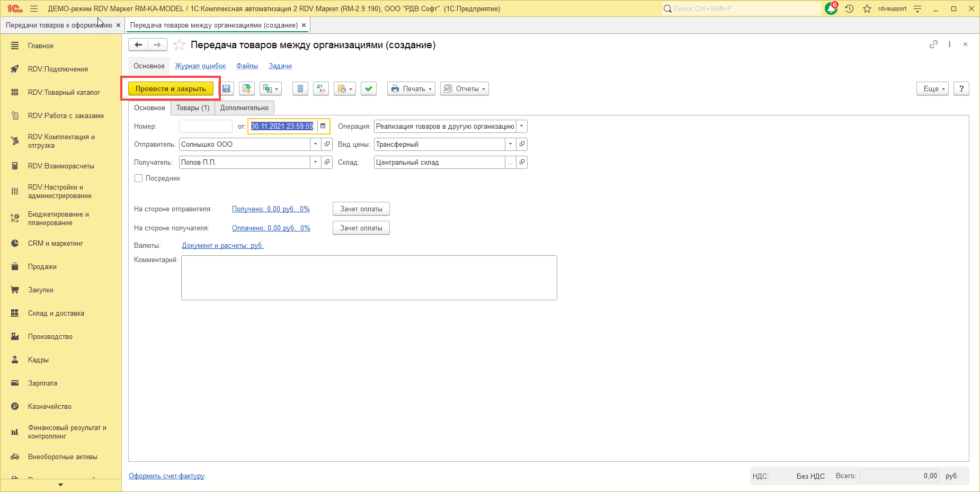Click into the Комментарий text area
Screen dimensions: 980x492
tap(369, 278)
